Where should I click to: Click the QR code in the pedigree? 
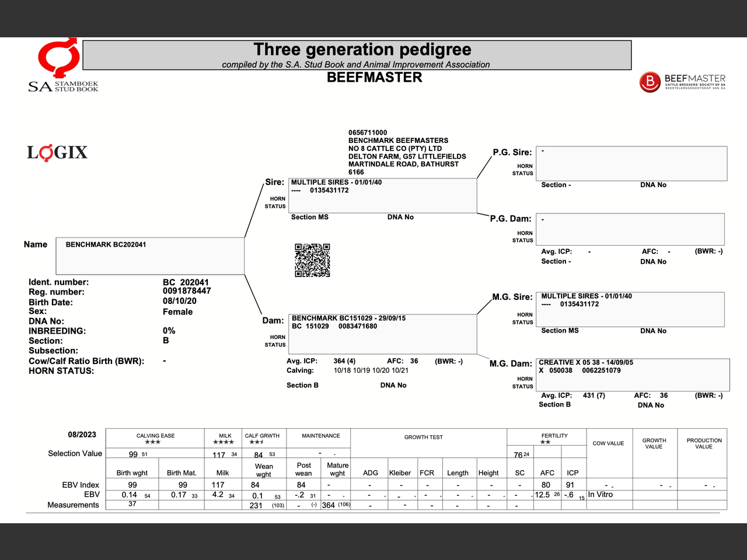(312, 260)
